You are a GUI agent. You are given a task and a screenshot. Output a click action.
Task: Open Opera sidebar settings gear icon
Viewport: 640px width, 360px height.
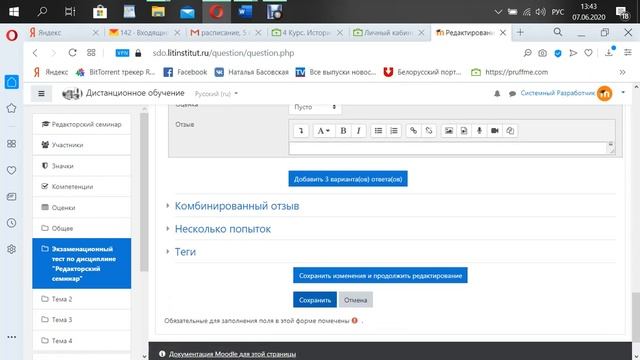click(x=11, y=249)
